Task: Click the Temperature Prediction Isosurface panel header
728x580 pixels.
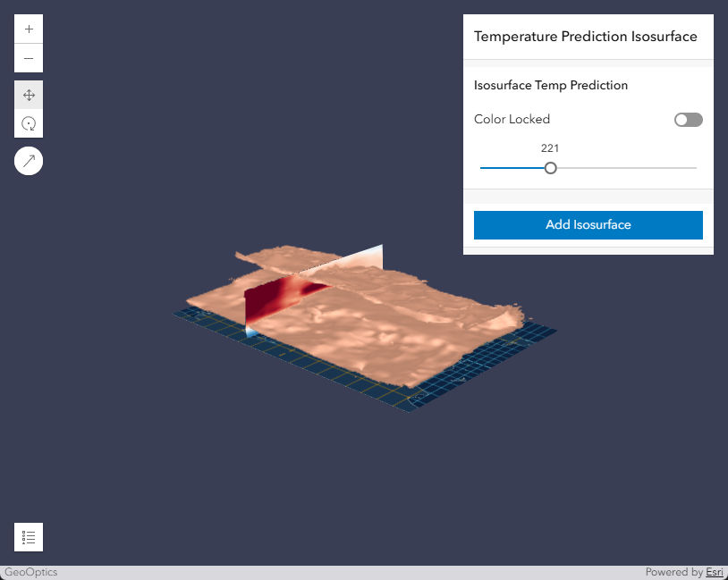Action: pos(588,37)
